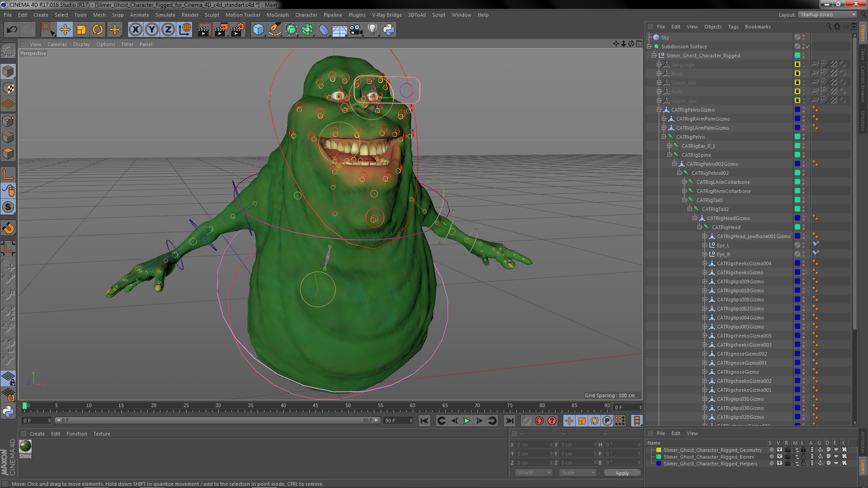Switch to the Takes side tab
The height and width of the screenshot is (488, 868).
click(863, 54)
